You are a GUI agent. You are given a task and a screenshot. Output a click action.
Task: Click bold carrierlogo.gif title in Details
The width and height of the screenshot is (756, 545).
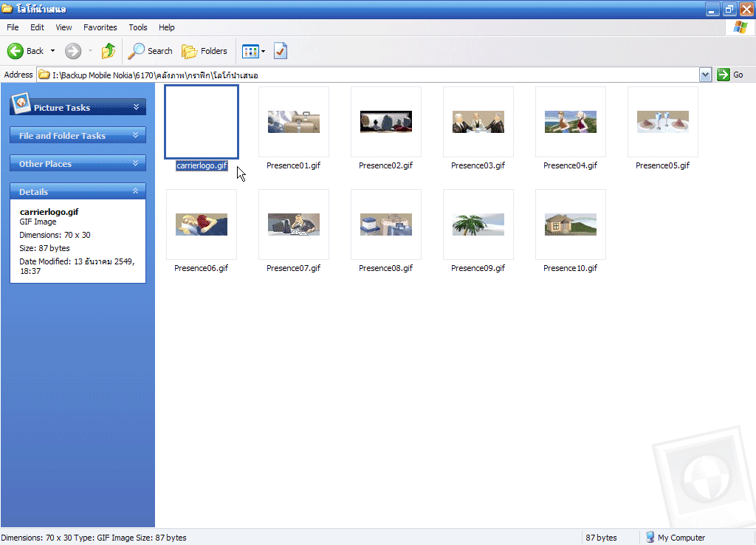49,212
